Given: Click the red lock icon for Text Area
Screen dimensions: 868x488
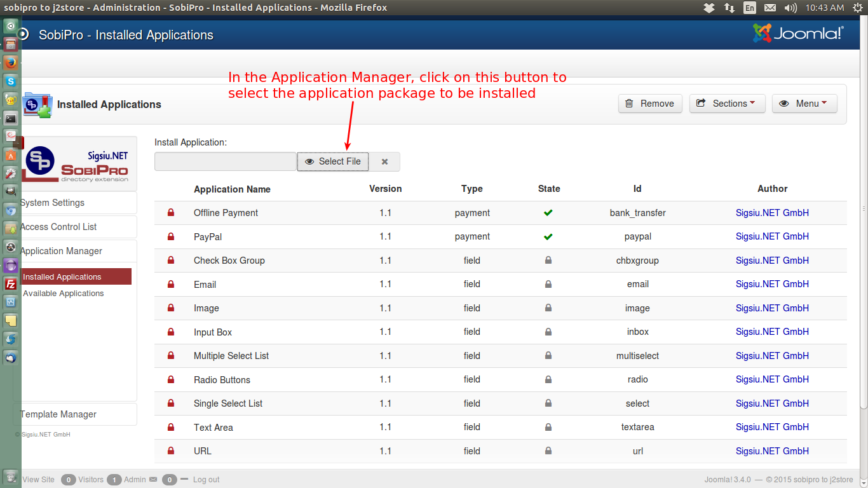Looking at the screenshot, I should 171,427.
